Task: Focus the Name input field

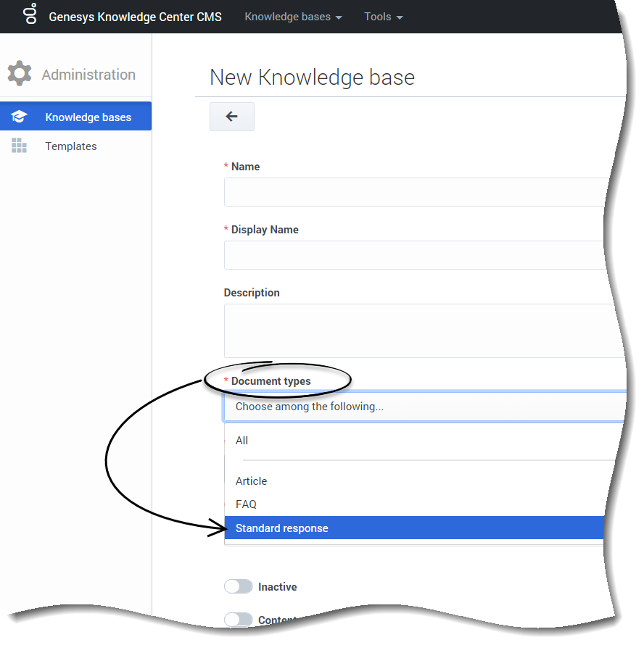Action: pyautogui.click(x=413, y=192)
